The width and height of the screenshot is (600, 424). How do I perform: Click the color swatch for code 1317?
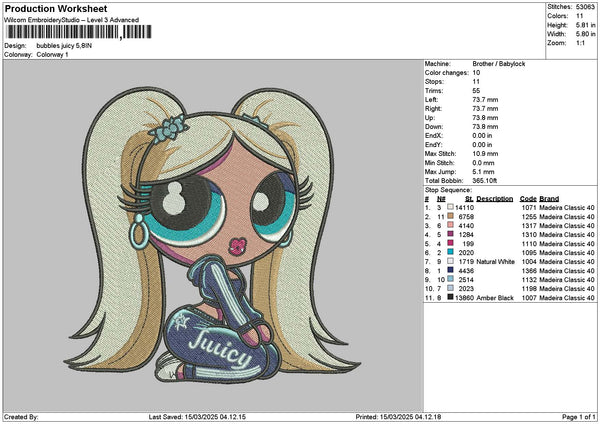click(450, 225)
